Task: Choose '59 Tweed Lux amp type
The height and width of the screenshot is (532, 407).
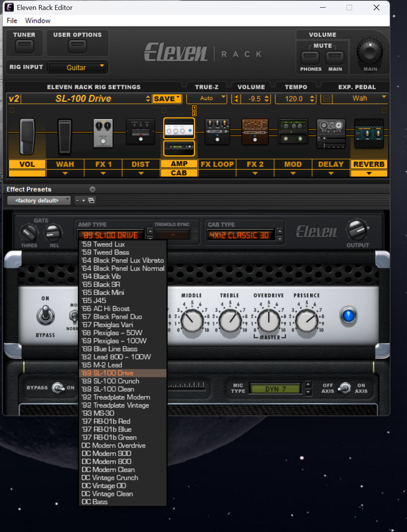Action: [123, 244]
